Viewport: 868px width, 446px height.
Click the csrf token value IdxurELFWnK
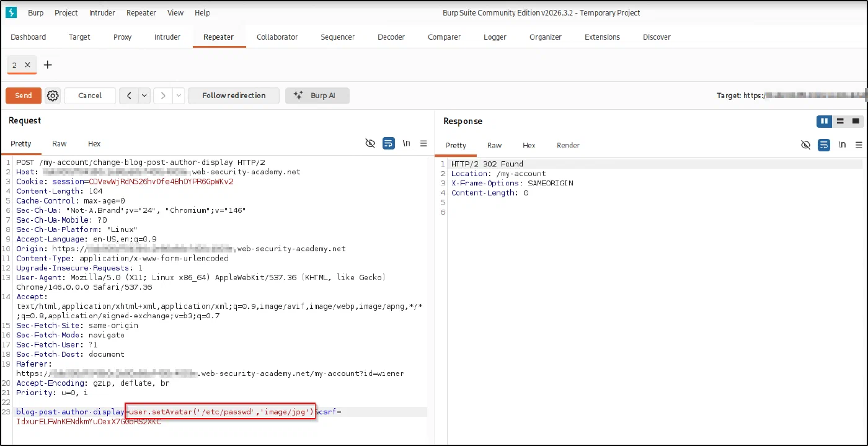[89, 421]
